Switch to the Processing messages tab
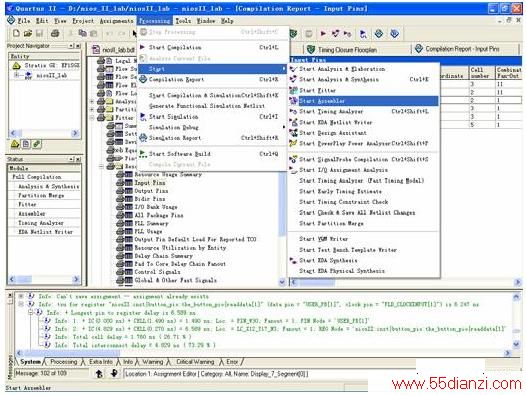Image resolution: width=526 pixels, height=395 pixels. coord(63,362)
